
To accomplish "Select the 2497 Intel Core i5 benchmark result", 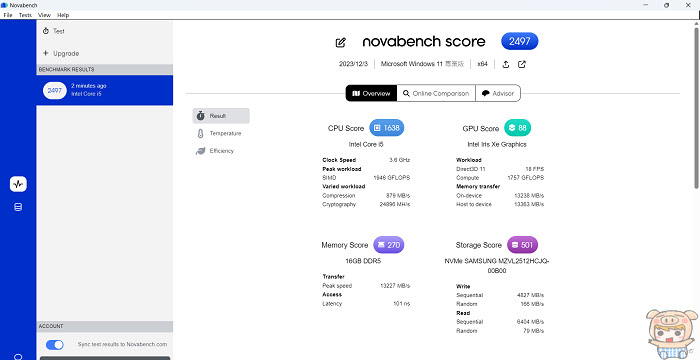I will 104,90.
